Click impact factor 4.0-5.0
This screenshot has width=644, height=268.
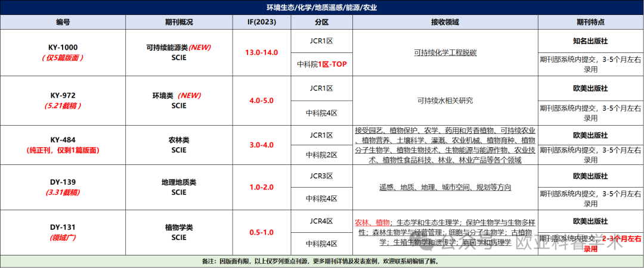(261, 101)
